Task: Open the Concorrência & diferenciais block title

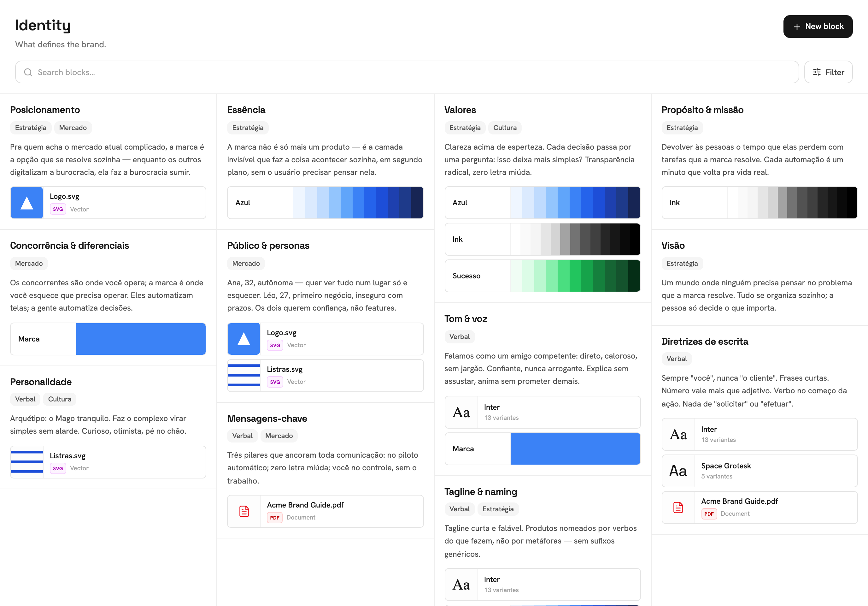Action: pyautogui.click(x=70, y=246)
